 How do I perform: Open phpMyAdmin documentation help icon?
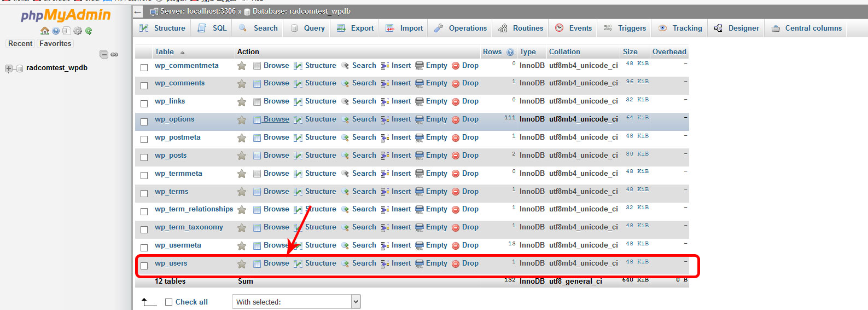(56, 31)
